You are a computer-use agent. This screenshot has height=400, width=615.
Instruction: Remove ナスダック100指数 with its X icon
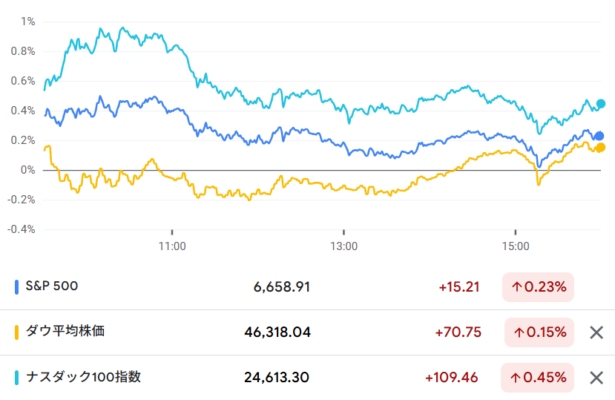pos(596,378)
